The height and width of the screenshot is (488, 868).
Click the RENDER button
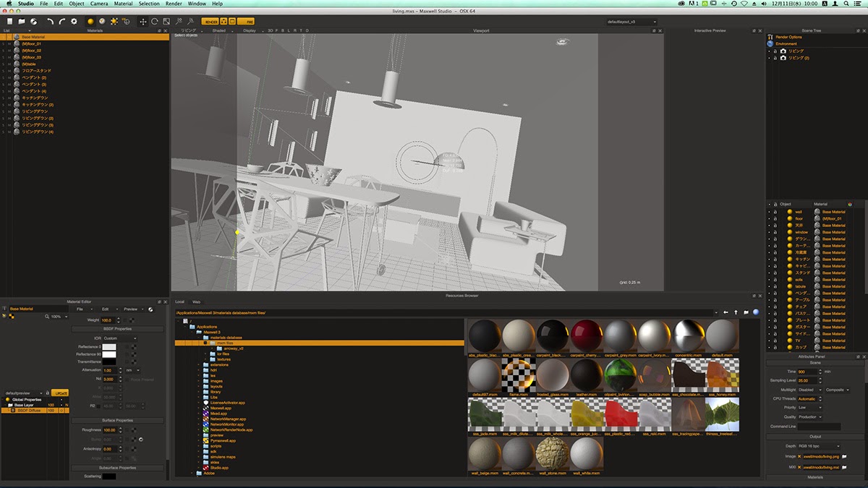pos(210,22)
